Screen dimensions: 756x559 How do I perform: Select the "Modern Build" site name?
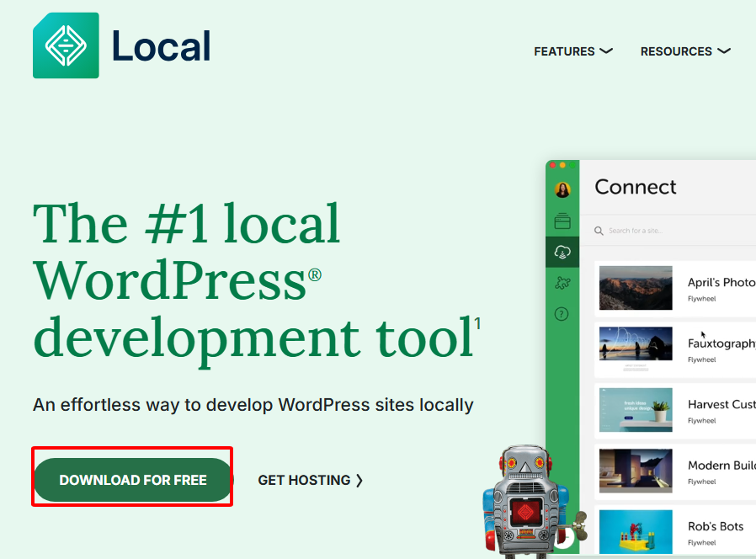point(721,466)
